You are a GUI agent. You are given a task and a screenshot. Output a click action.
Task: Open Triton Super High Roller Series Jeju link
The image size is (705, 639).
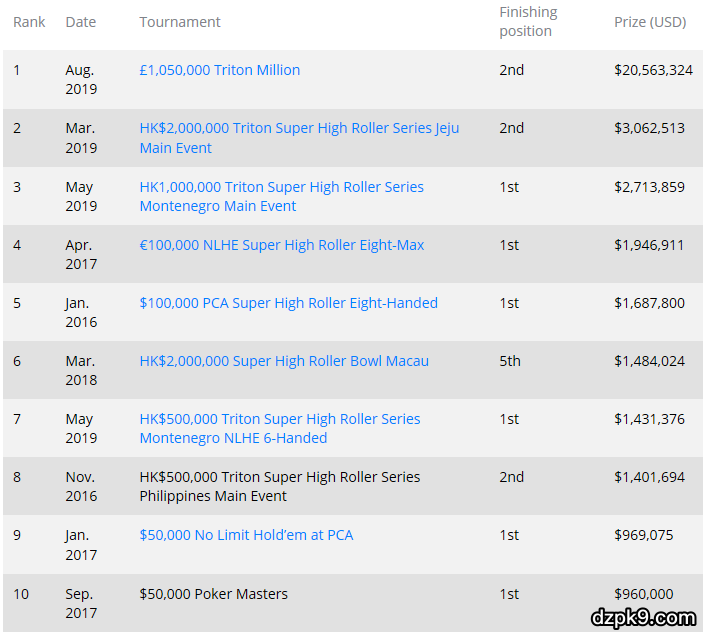(x=299, y=129)
